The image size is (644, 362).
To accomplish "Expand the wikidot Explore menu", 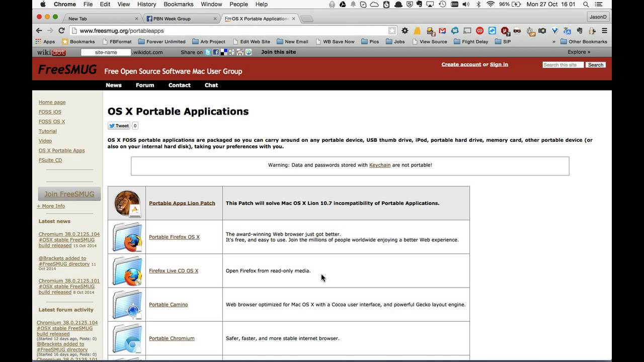I will [579, 52].
